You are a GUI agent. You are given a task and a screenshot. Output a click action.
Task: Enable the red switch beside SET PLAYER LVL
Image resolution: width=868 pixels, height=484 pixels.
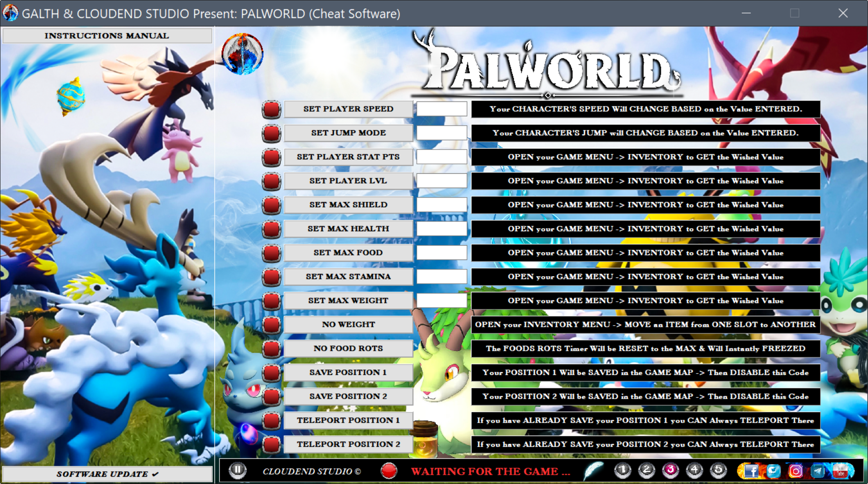(x=271, y=181)
